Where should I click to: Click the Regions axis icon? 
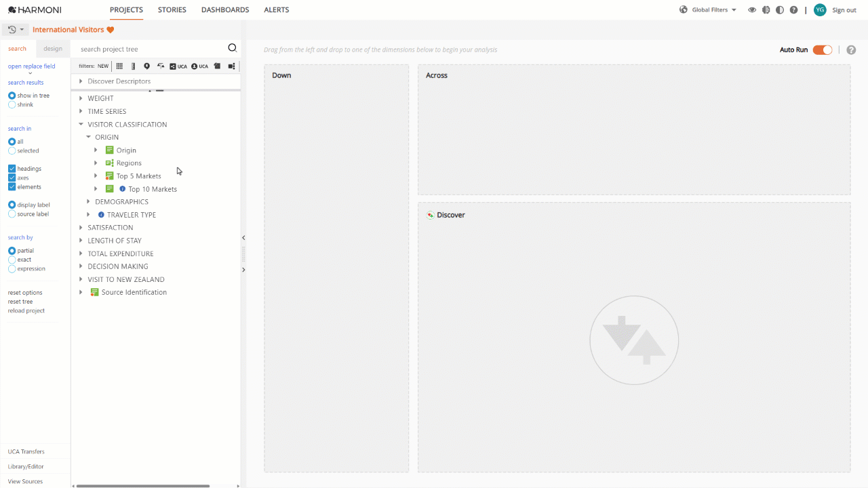tap(109, 163)
